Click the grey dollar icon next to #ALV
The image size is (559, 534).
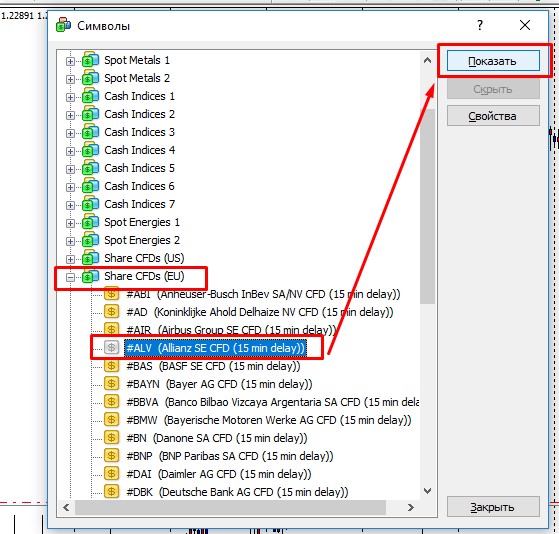click(x=111, y=347)
